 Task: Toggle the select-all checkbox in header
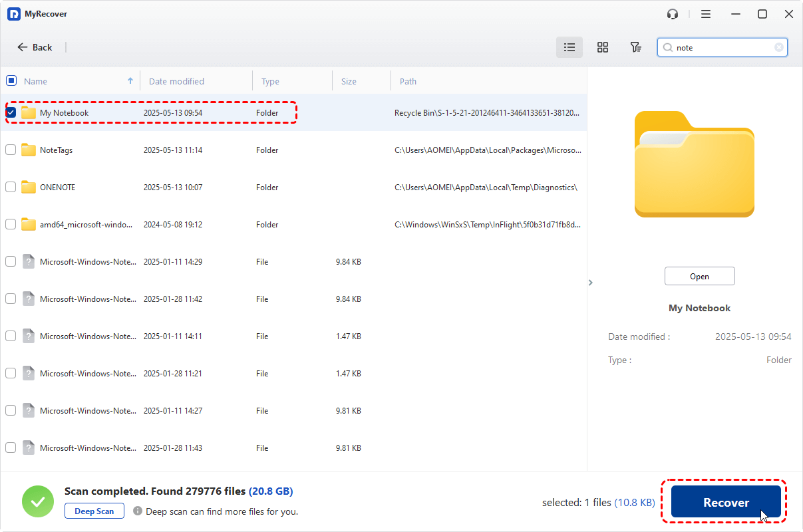tap(11, 80)
